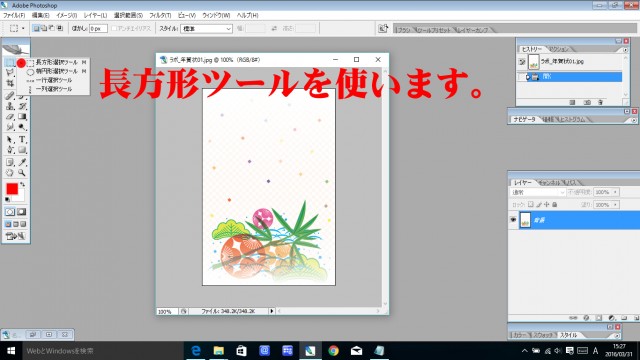Screen dimensions: 640x360
Task: Select the Clone Stamp tool
Action: [x=10, y=107]
